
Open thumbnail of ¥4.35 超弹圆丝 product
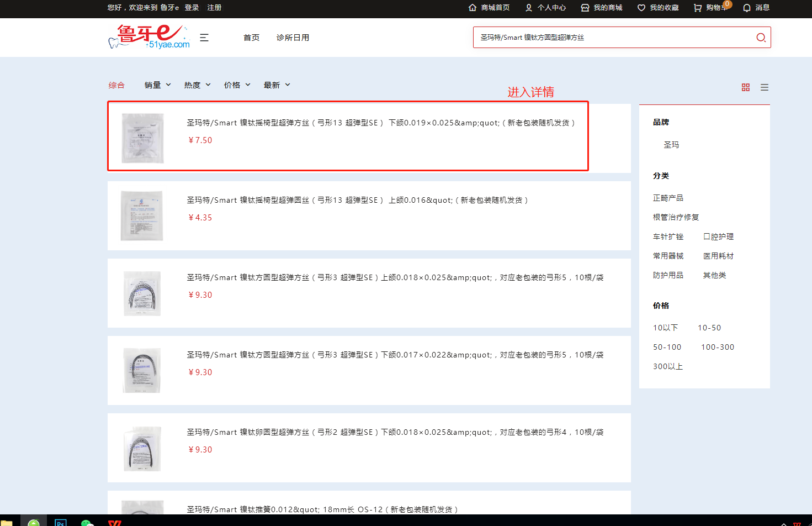coord(142,215)
